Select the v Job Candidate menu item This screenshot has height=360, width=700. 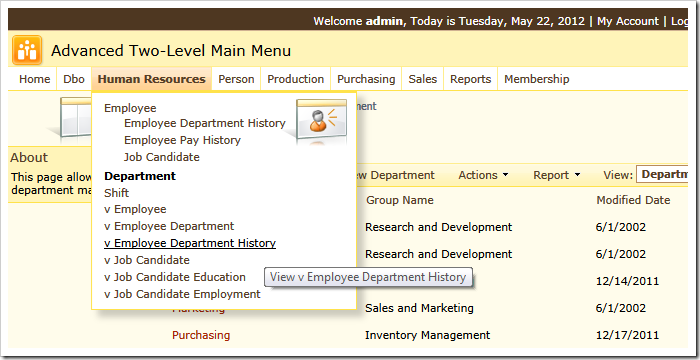click(x=147, y=260)
